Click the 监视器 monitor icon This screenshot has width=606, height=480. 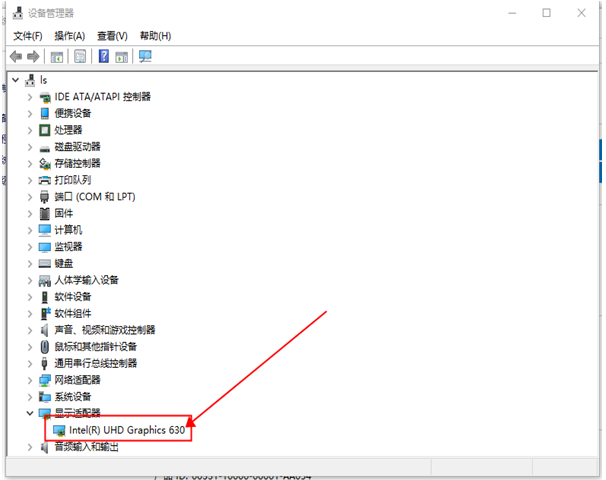(45, 247)
